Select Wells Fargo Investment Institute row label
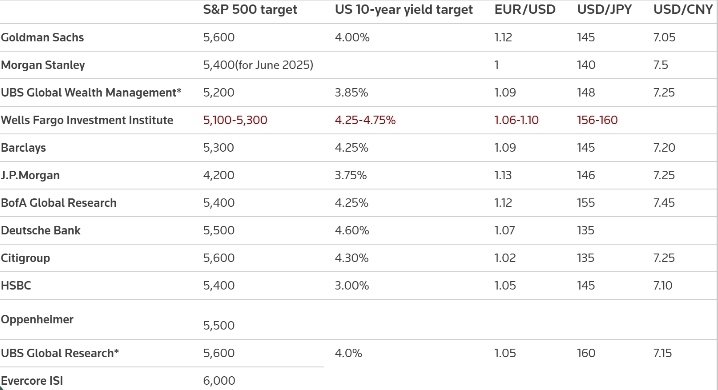718x390 pixels. pos(87,120)
